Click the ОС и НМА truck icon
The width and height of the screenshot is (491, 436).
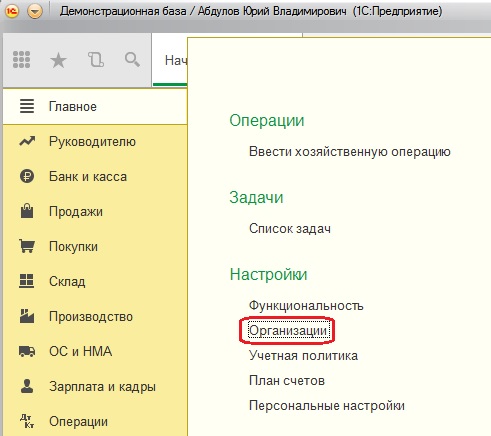click(27, 351)
